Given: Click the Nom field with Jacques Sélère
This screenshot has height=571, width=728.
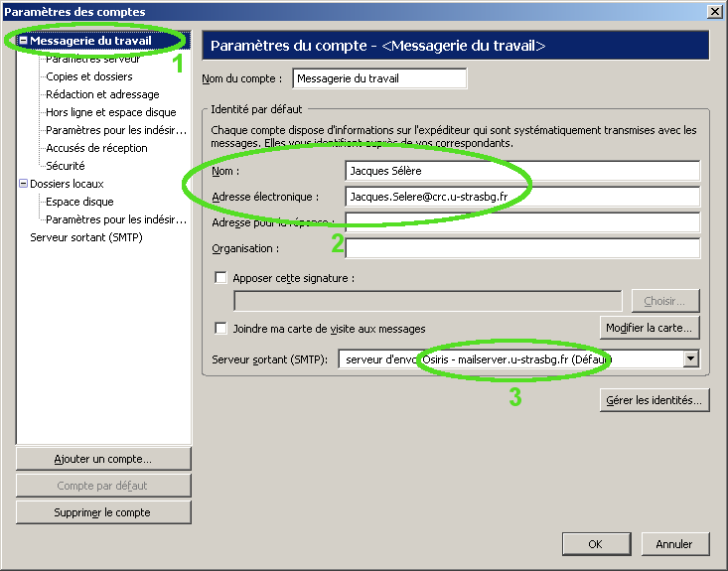Looking at the screenshot, I should pyautogui.click(x=522, y=171).
